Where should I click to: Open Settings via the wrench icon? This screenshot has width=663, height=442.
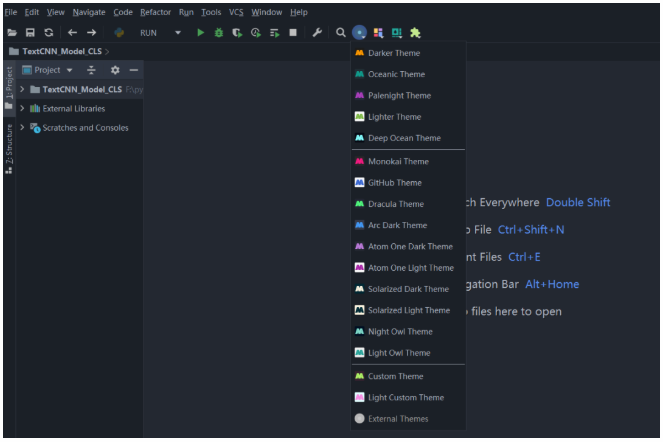click(x=317, y=33)
